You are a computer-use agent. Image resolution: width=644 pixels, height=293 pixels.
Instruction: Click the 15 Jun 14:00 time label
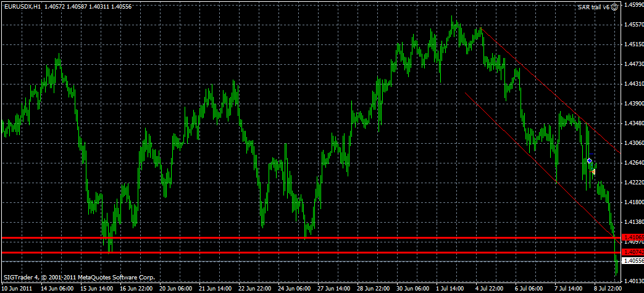click(x=96, y=289)
